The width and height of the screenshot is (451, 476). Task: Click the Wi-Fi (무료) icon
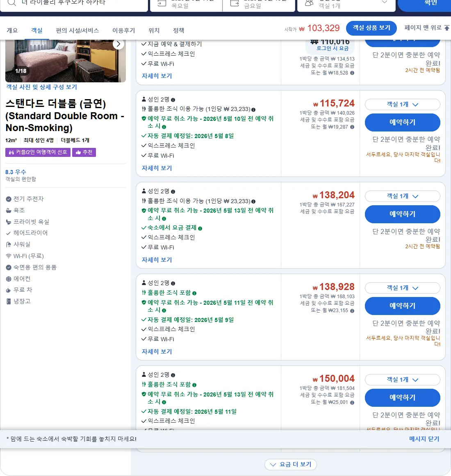[9, 256]
